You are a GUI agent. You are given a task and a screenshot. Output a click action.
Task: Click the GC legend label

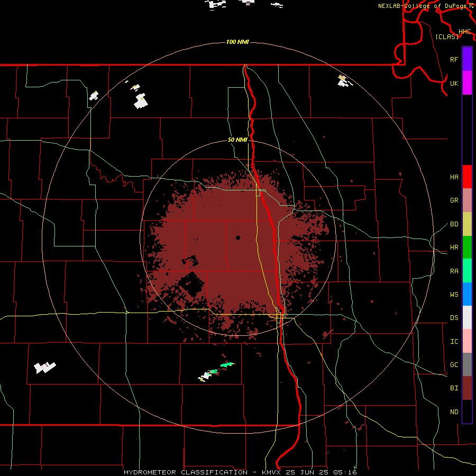454,365
